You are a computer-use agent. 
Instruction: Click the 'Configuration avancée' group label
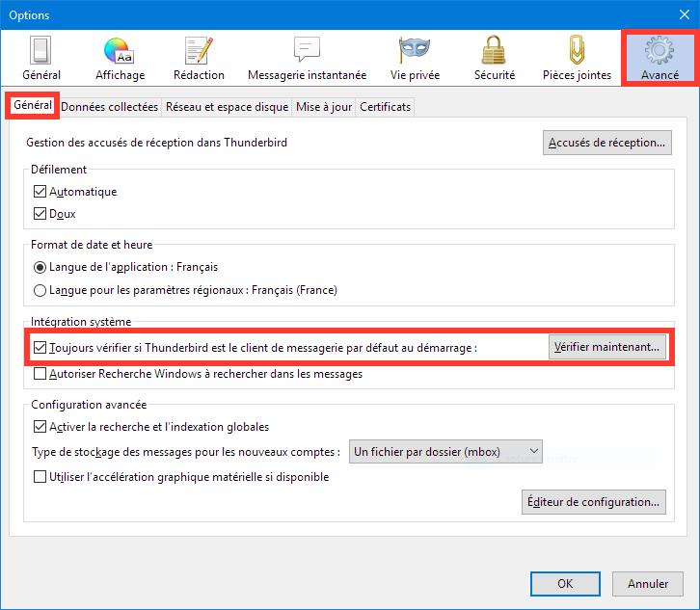(x=89, y=405)
